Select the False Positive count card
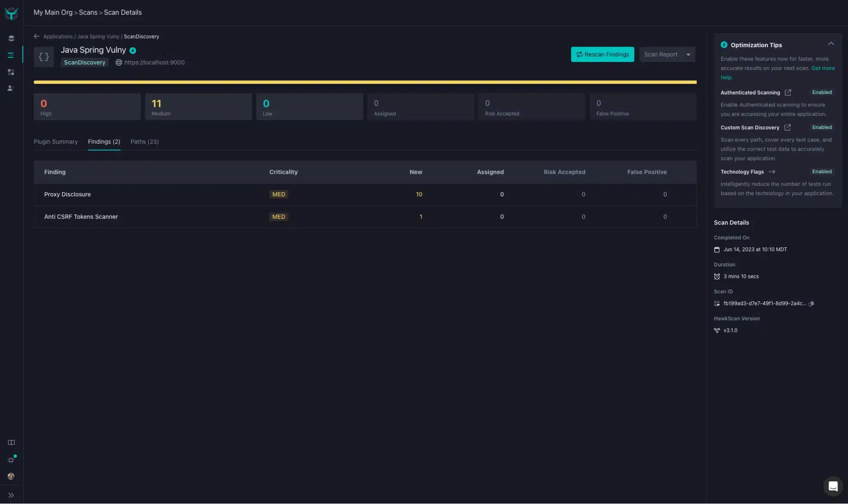The image size is (848, 504). (643, 107)
